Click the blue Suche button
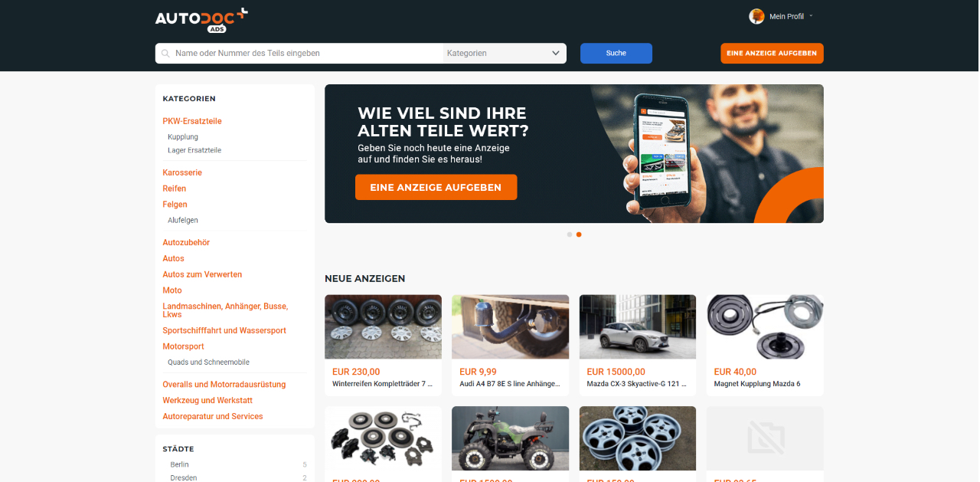980x482 pixels. click(616, 54)
